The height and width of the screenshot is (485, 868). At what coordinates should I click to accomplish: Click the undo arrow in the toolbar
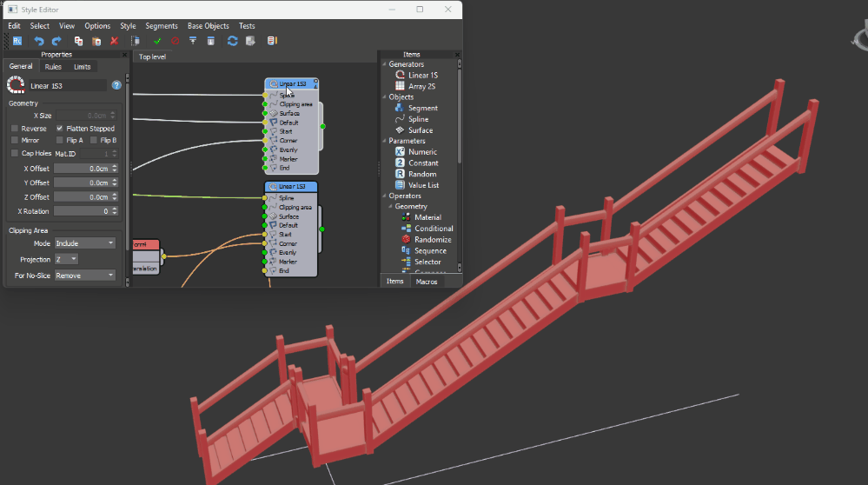coord(39,41)
